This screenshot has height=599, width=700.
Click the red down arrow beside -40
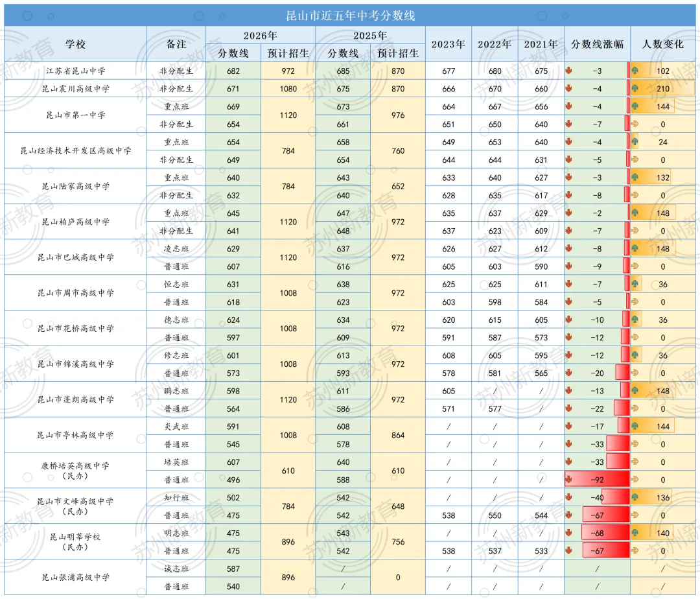[x=569, y=497]
